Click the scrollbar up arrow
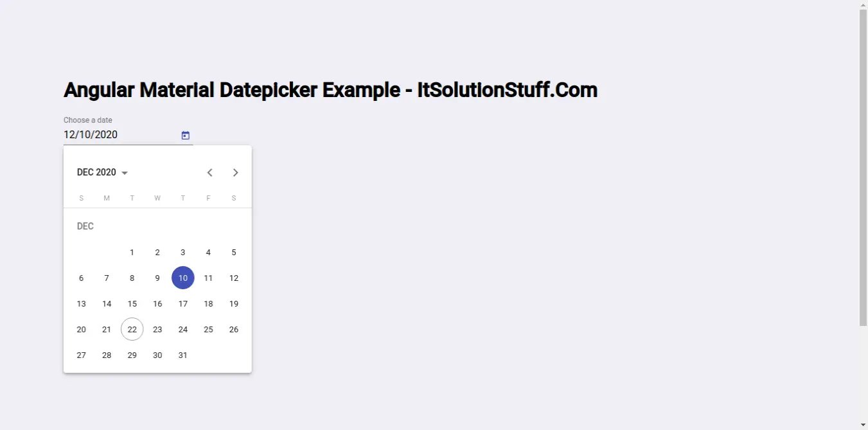 (x=863, y=5)
